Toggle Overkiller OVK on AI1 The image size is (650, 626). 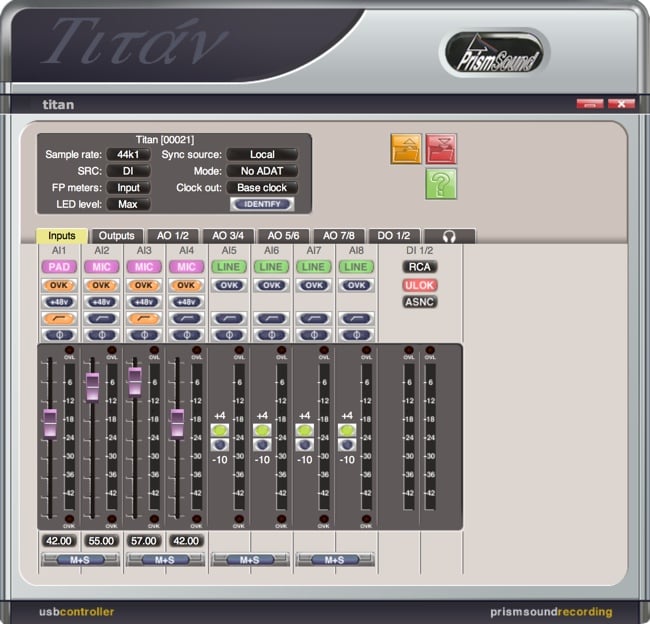pos(59,285)
